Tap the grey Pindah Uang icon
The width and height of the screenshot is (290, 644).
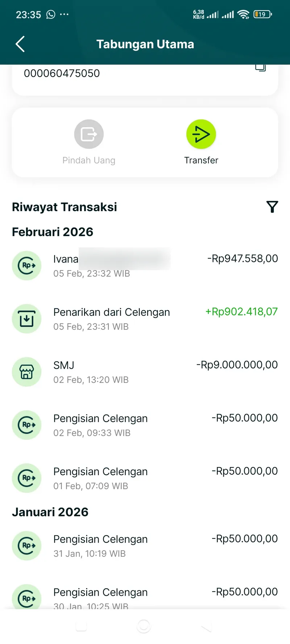pos(89,134)
